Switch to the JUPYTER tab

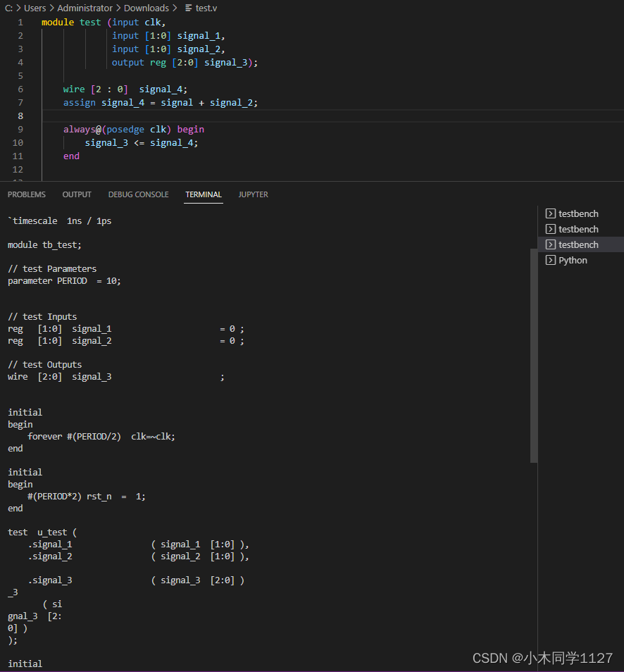coord(254,194)
